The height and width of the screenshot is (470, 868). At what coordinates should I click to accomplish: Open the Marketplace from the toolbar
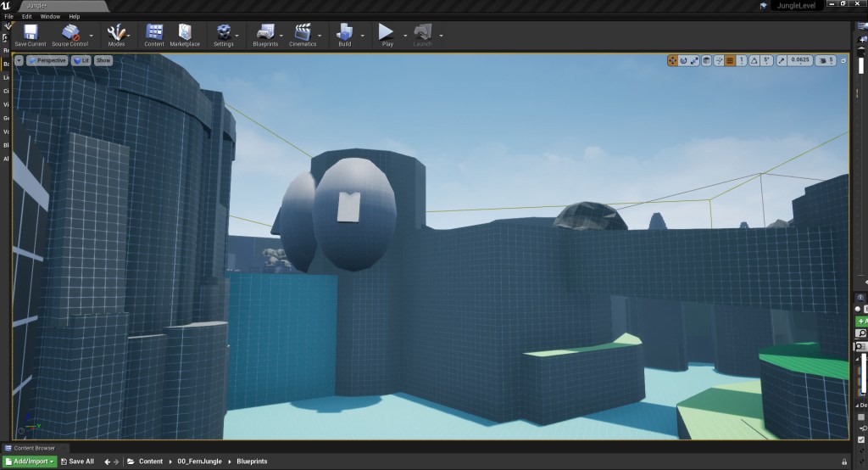[184, 33]
